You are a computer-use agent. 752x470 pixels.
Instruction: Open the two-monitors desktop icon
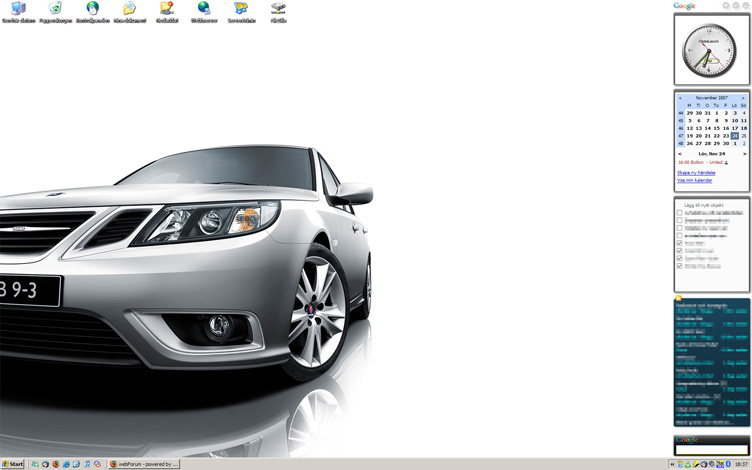coord(241,8)
